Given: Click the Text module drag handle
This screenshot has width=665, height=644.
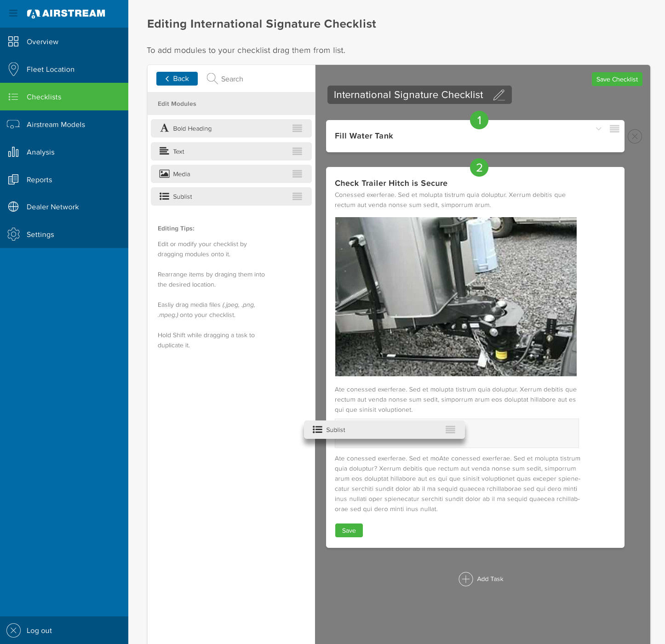Looking at the screenshot, I should click(297, 151).
